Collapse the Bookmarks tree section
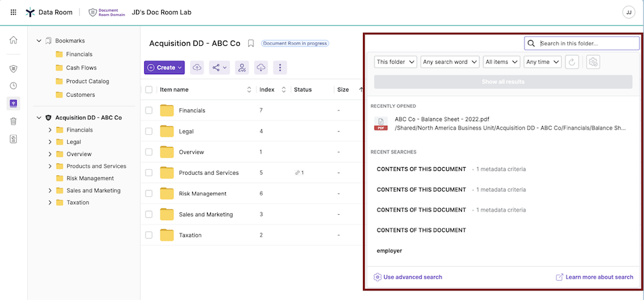 pos(39,41)
